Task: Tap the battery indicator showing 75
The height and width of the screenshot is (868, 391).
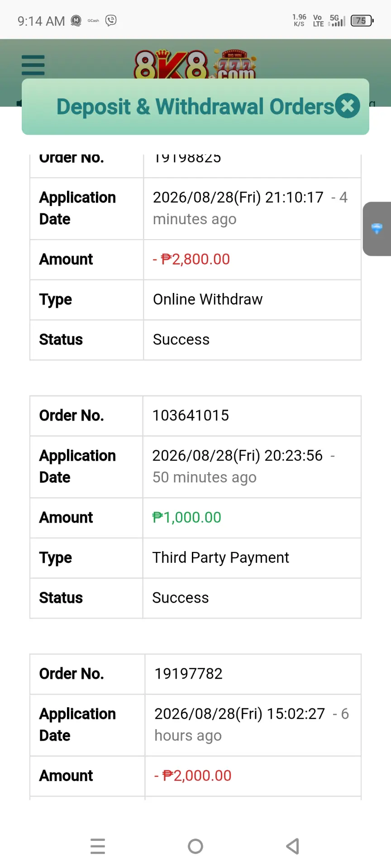Action: tap(362, 20)
